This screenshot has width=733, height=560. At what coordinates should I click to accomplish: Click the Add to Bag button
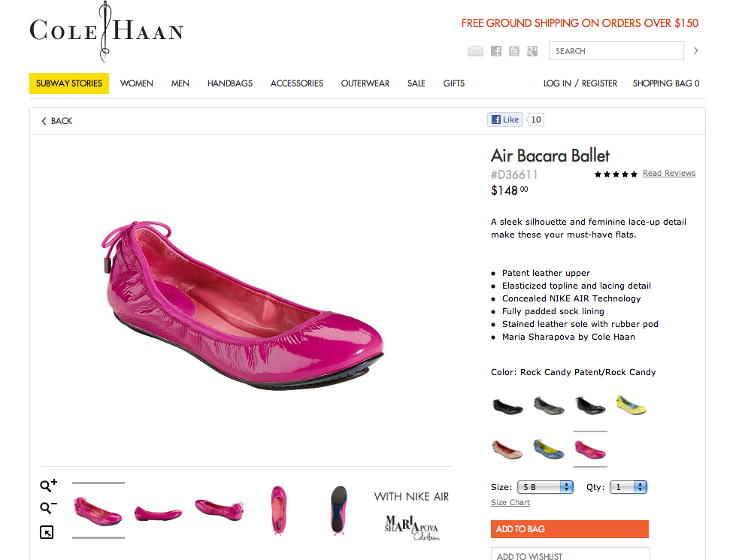click(569, 529)
